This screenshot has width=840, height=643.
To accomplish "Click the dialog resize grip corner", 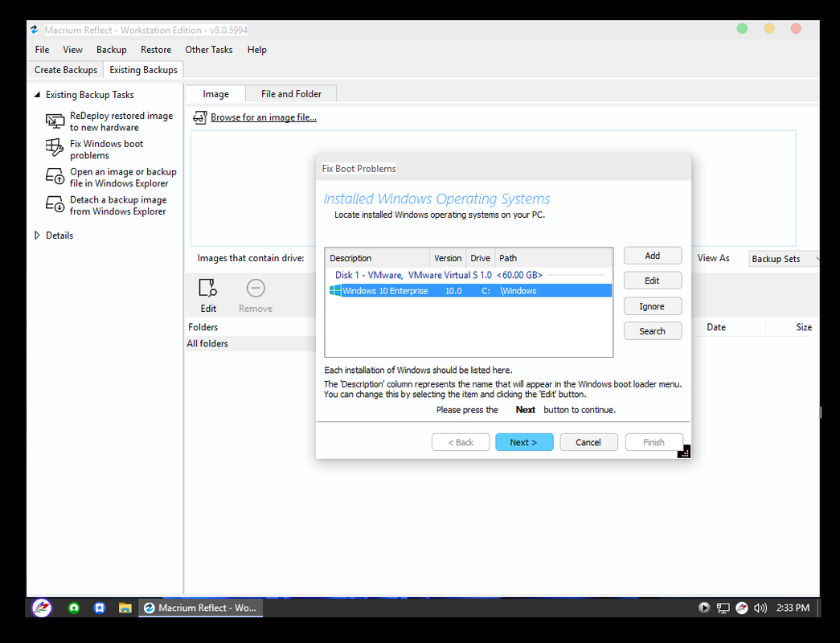I will point(684,452).
